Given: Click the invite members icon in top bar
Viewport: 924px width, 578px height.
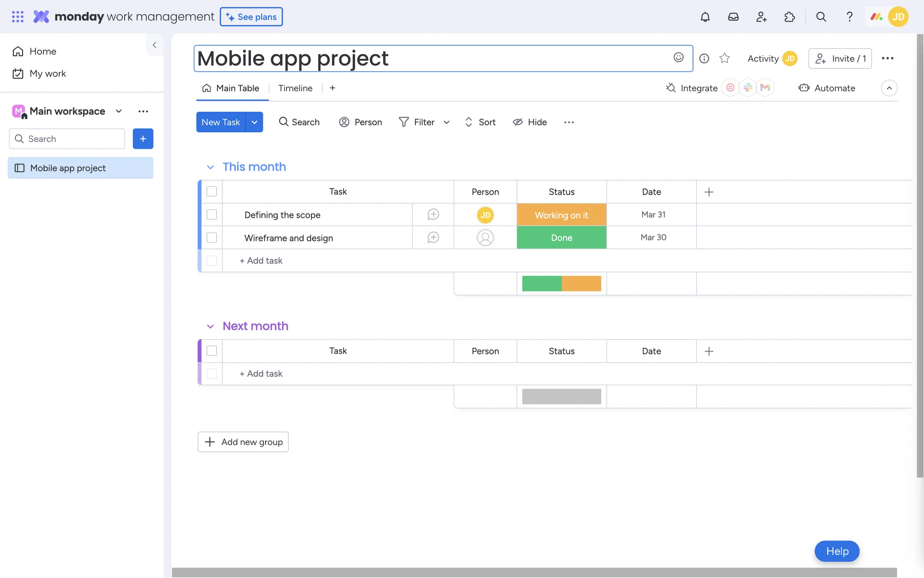Looking at the screenshot, I should click(x=761, y=17).
